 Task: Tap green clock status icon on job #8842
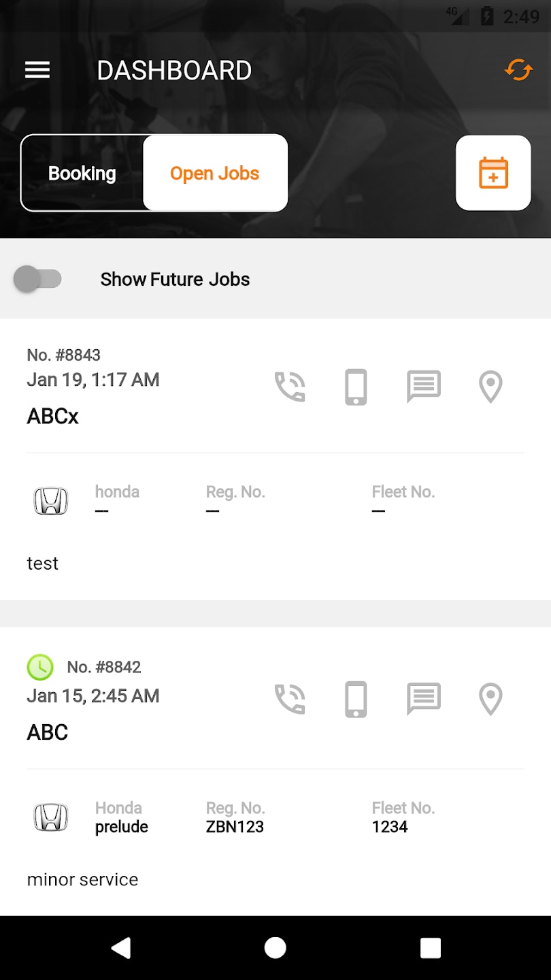pyautogui.click(x=40, y=667)
